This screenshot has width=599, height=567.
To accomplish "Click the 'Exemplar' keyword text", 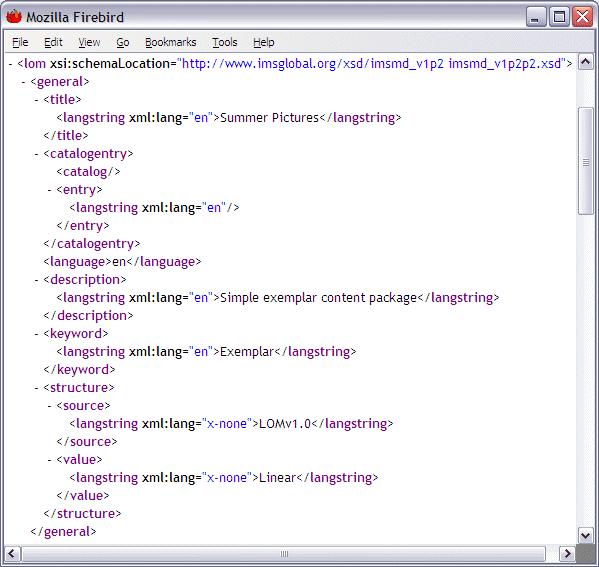I will pyautogui.click(x=247, y=352).
